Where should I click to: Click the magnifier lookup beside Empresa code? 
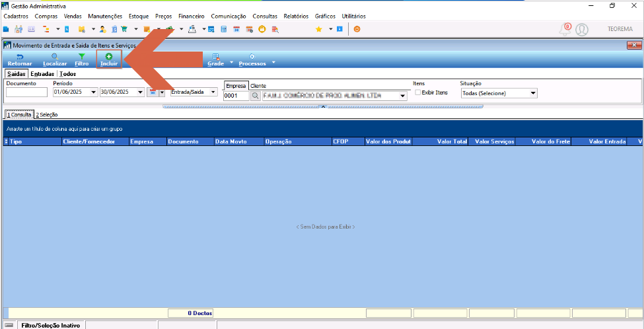(255, 96)
